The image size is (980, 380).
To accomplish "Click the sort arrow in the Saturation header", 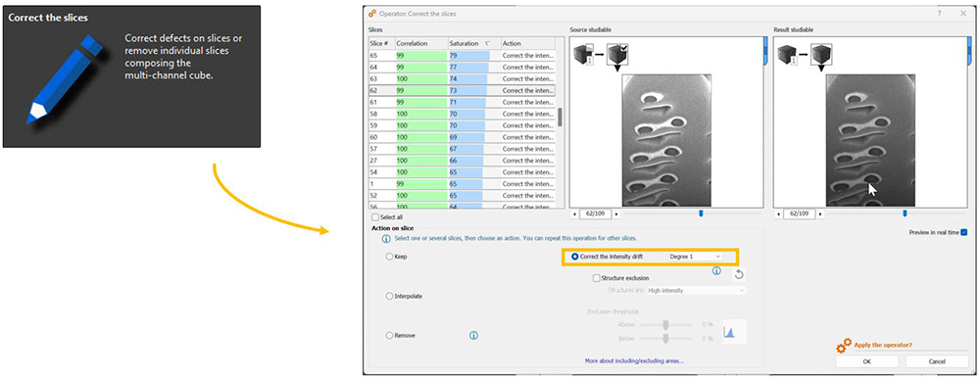I will (x=487, y=44).
